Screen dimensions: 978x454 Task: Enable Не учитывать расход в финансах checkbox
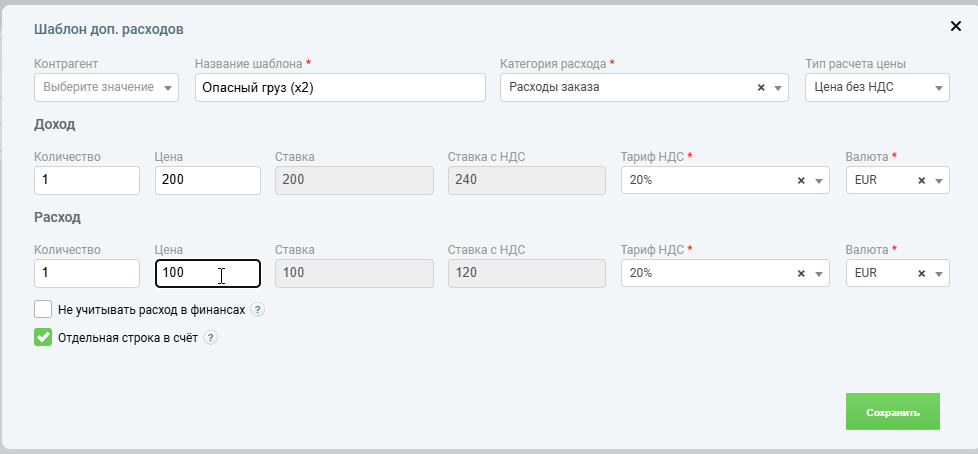pos(43,309)
